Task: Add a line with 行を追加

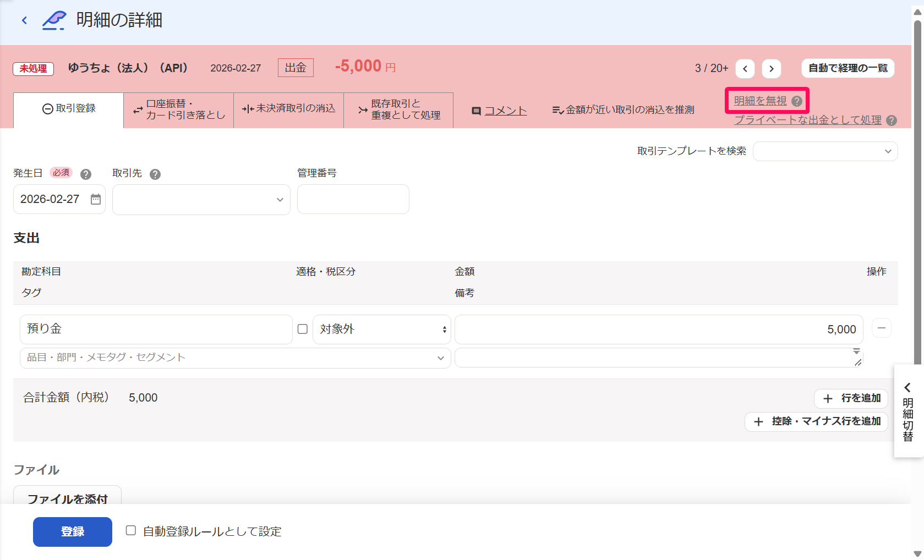Action: (851, 398)
